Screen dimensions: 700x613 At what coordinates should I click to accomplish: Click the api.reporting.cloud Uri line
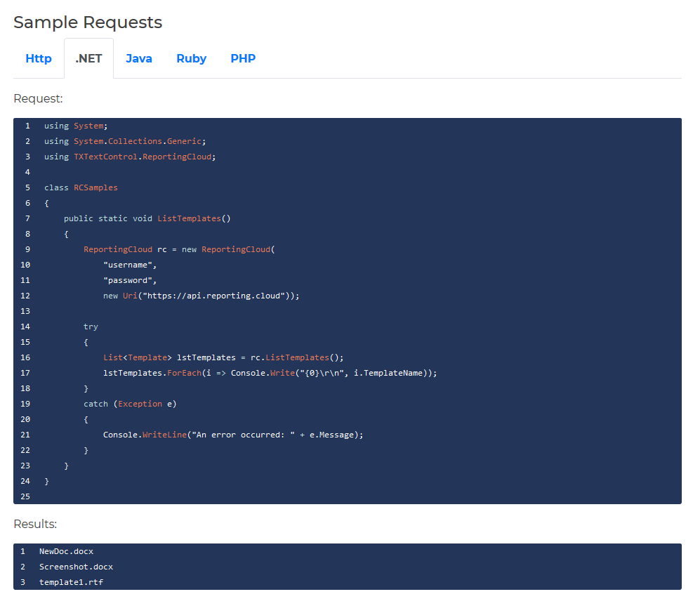click(202, 296)
